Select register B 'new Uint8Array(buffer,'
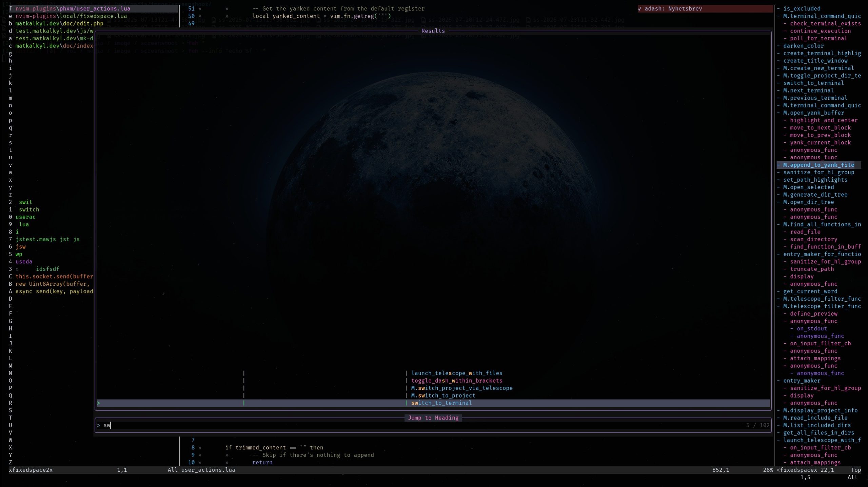The height and width of the screenshot is (487, 868). coord(52,284)
